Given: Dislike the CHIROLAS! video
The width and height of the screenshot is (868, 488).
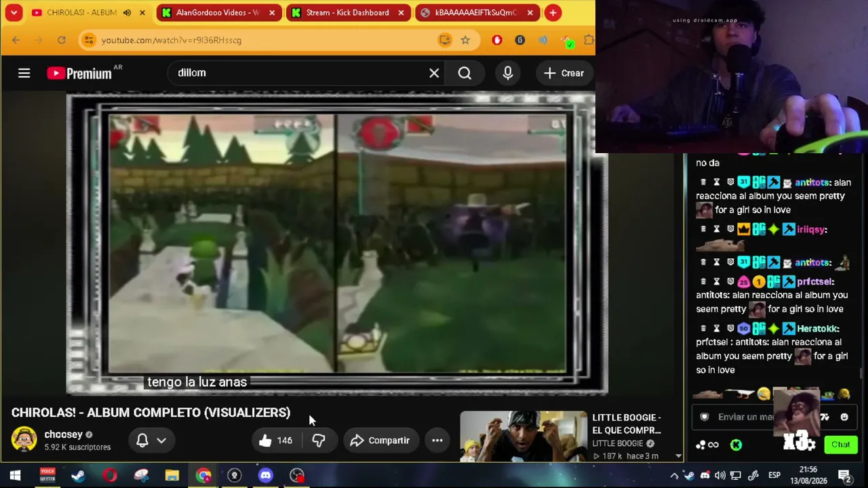Looking at the screenshot, I should (319, 441).
